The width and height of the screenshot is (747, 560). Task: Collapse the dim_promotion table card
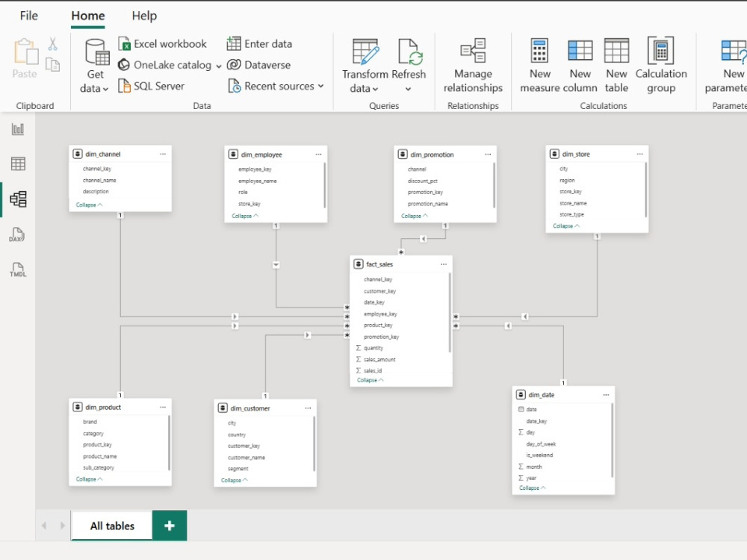[415, 216]
